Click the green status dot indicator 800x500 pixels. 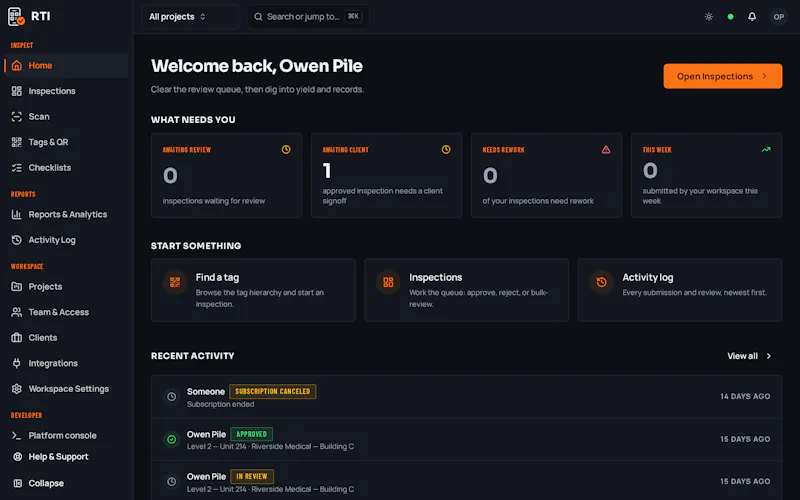pyautogui.click(x=731, y=17)
